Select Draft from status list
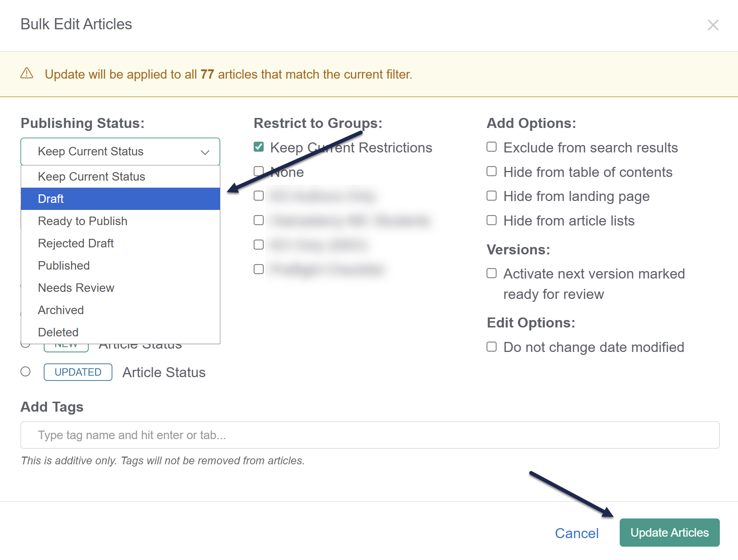Image resolution: width=738 pixels, height=560 pixels. [x=120, y=199]
